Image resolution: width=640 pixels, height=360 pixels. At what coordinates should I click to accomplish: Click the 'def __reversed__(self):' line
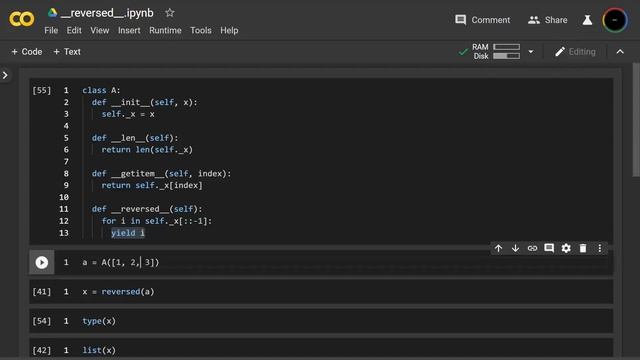pyautogui.click(x=147, y=209)
